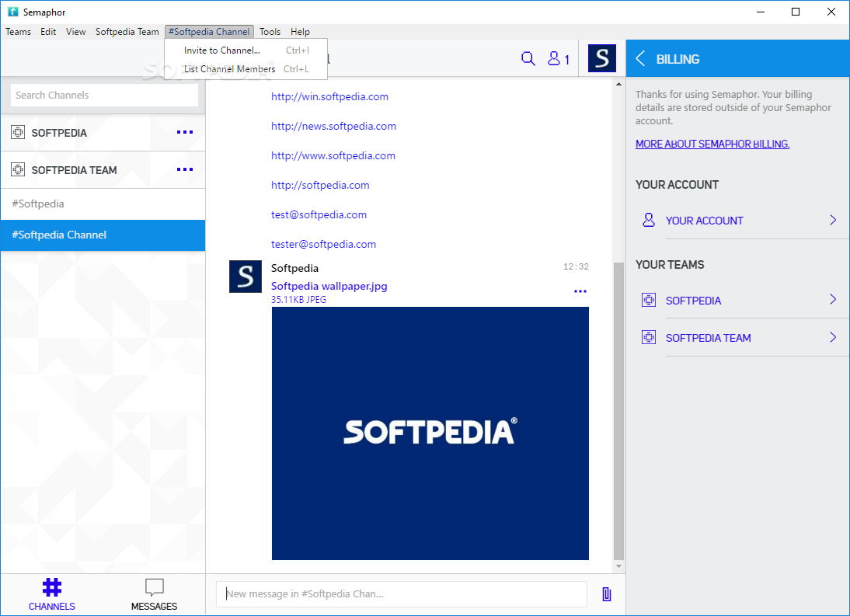Click the chat scrollbar down arrow
The image size is (850, 616).
tap(618, 567)
